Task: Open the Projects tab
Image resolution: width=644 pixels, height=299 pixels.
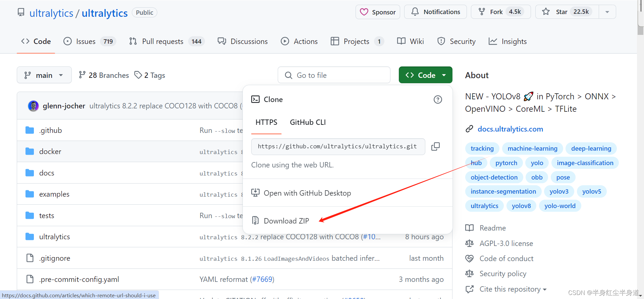Action: coord(357,41)
